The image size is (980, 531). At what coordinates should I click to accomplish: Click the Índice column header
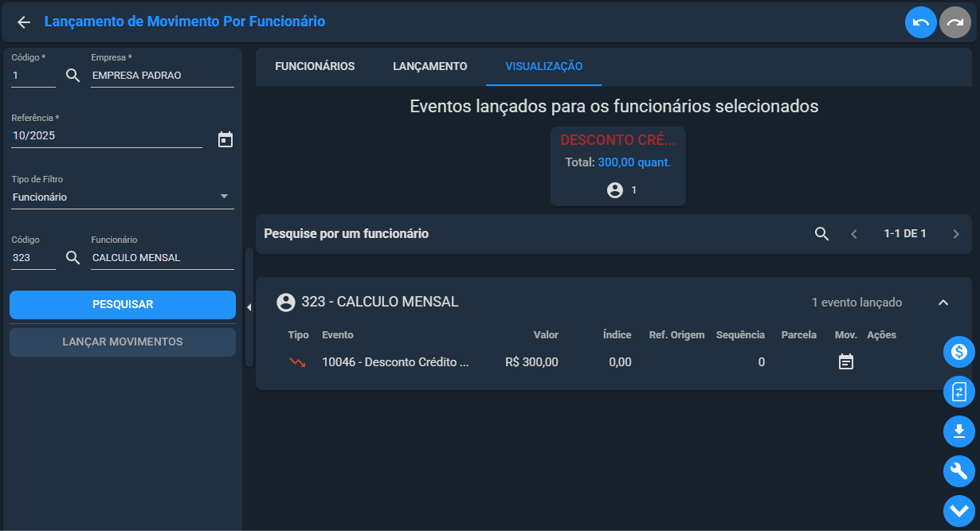pos(617,335)
